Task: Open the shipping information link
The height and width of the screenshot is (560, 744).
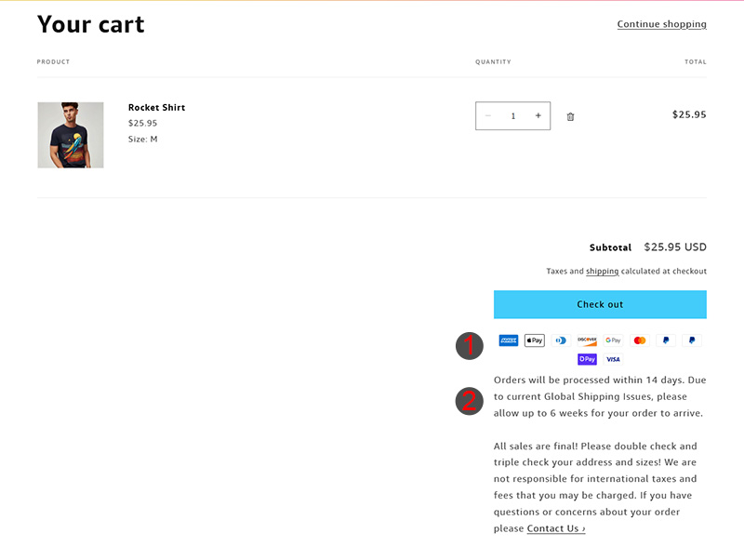Action: [x=603, y=271]
